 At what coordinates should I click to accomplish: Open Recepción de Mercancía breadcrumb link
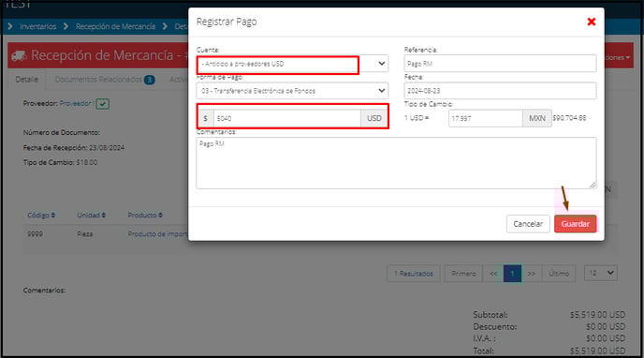[115, 27]
